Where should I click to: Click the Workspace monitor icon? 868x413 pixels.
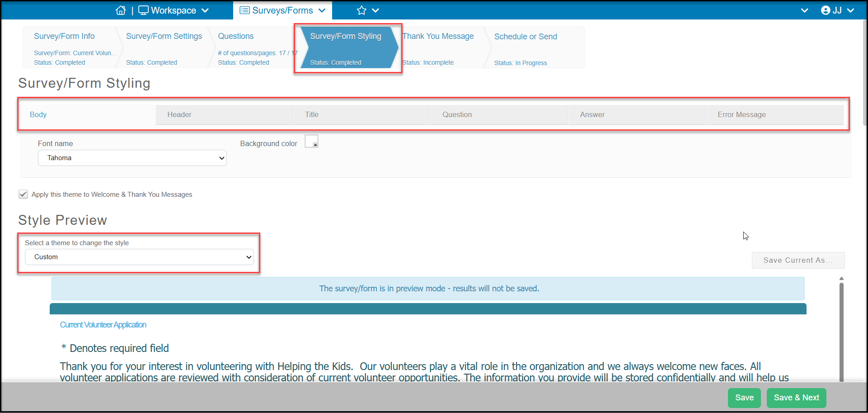tap(143, 10)
